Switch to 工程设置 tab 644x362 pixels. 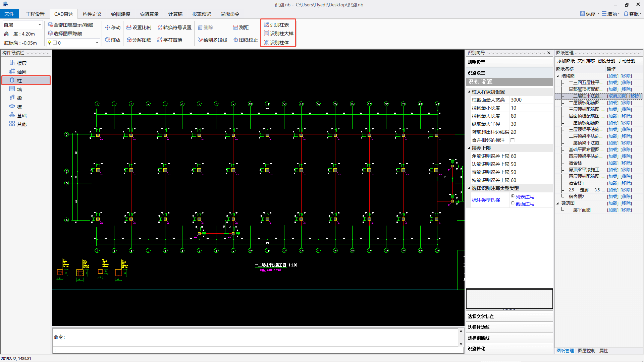coord(35,14)
